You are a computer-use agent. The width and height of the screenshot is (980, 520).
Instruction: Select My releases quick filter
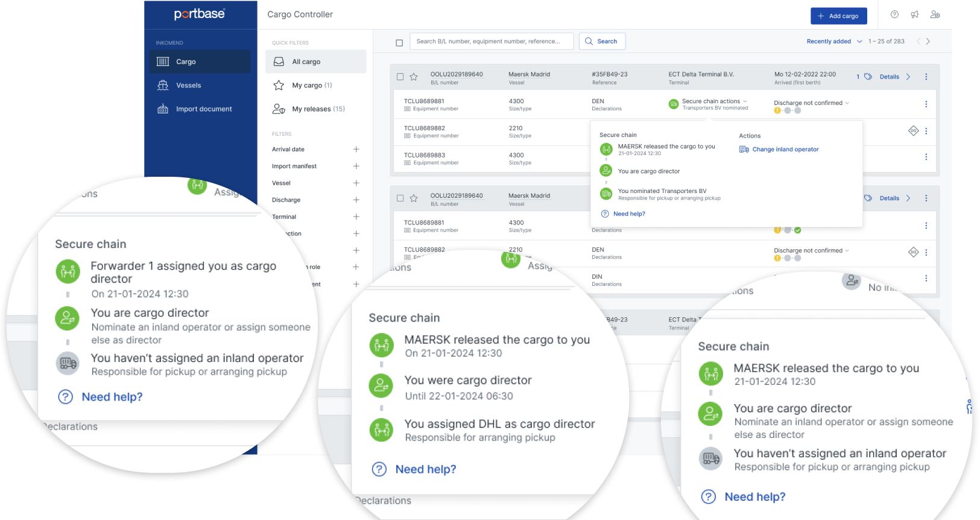[x=318, y=109]
